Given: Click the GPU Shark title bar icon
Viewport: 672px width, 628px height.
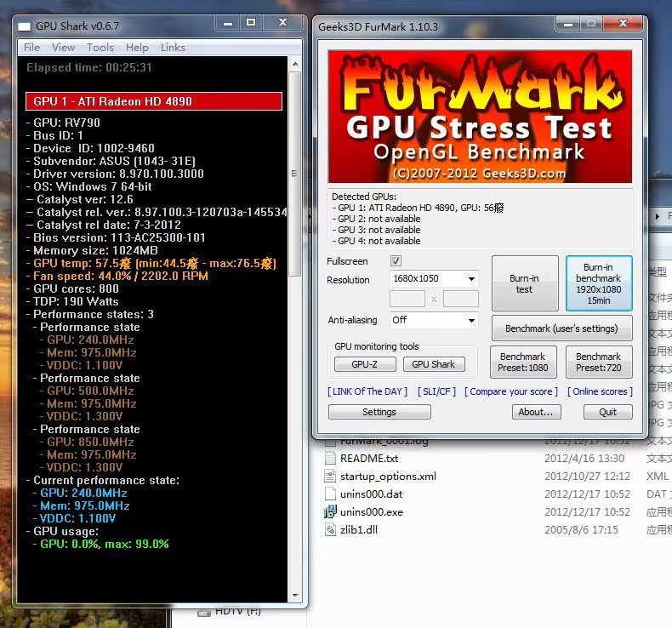Looking at the screenshot, I should (x=25, y=26).
